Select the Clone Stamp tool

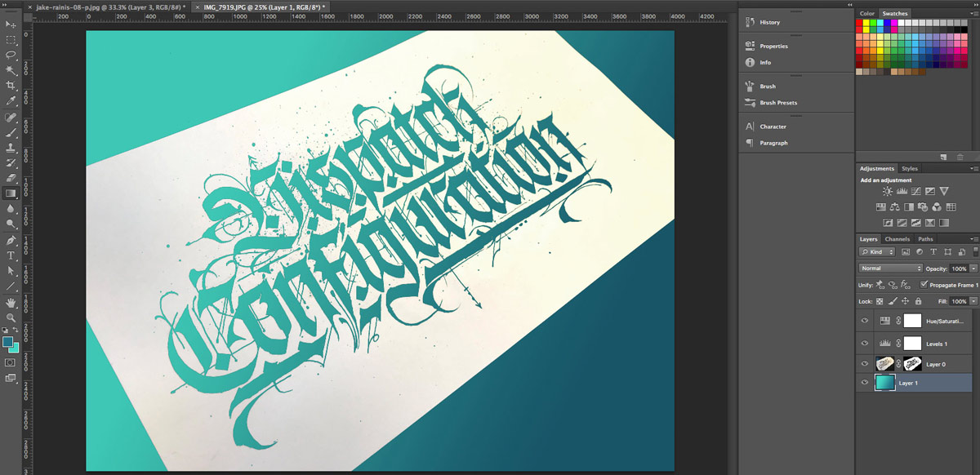tap(11, 148)
